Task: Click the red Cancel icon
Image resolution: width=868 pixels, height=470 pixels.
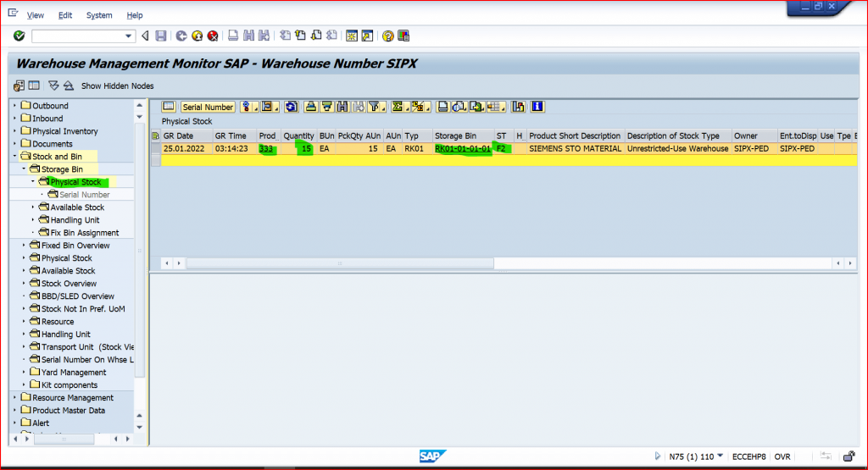Action: pos(213,36)
